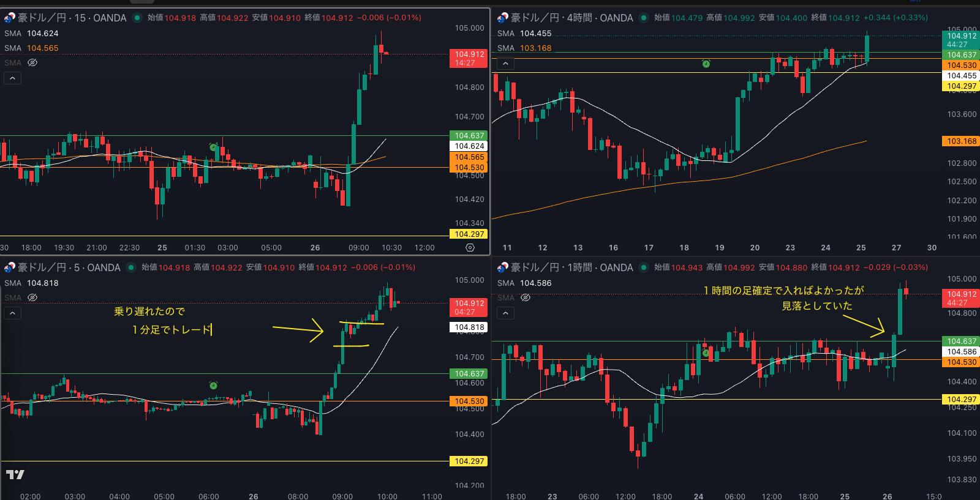Click the red 104.912 current price label, 15-minute chart
Image resolution: width=980 pixels, height=500 pixels.
tap(469, 58)
